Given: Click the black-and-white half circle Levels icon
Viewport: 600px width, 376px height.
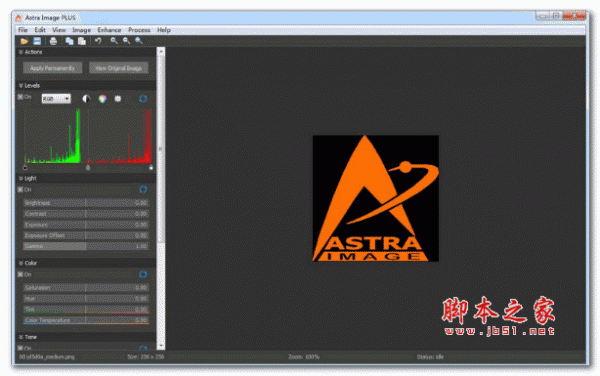Looking at the screenshot, I should [x=86, y=99].
